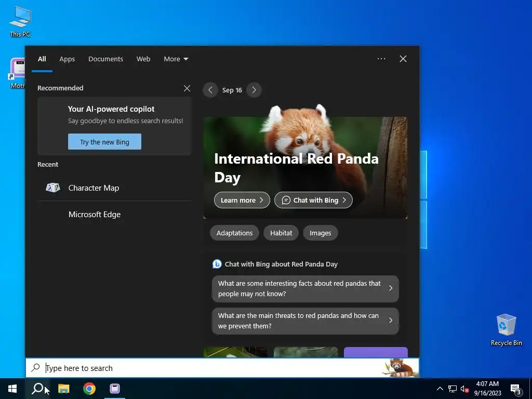Open the notification center icon
The height and width of the screenshot is (399, 532).
tap(516, 389)
